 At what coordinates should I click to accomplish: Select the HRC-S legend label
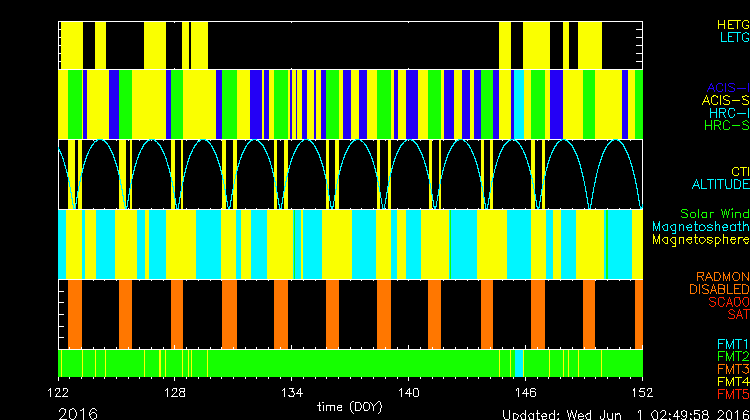point(725,126)
